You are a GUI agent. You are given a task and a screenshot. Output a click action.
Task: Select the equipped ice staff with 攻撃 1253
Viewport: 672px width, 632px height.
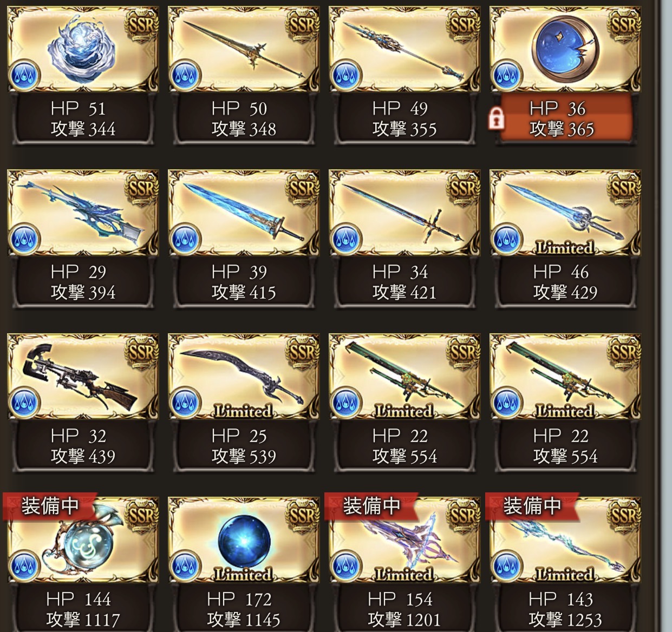click(x=565, y=564)
